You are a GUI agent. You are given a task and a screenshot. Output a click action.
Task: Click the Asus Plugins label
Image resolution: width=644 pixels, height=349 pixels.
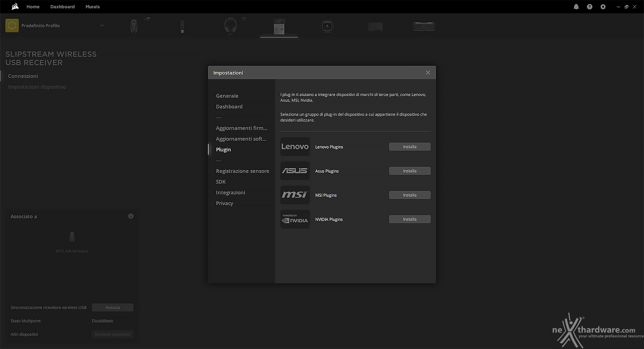(x=327, y=171)
